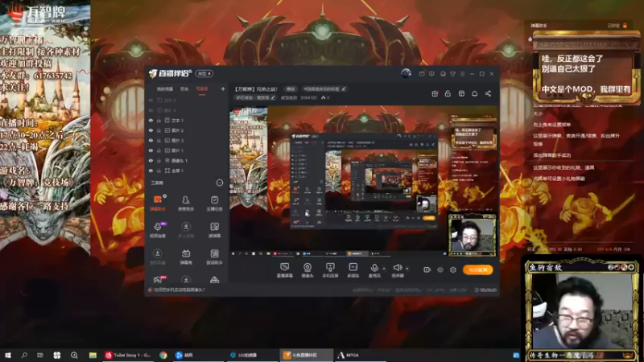644x362 pixels.
Task: Select the 摄像头 1 source row
Action: [x=187, y=160]
